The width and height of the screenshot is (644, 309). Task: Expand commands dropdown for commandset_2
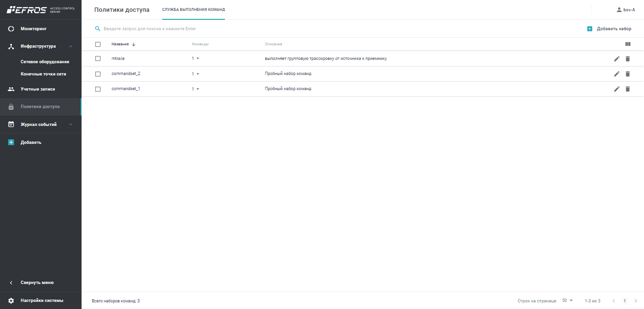pyautogui.click(x=198, y=74)
